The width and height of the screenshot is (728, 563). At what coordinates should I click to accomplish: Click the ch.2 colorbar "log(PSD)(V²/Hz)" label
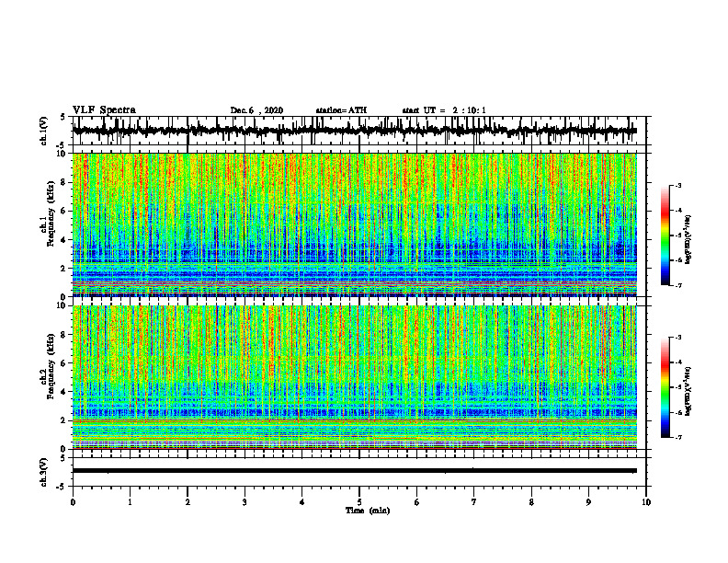click(x=688, y=392)
